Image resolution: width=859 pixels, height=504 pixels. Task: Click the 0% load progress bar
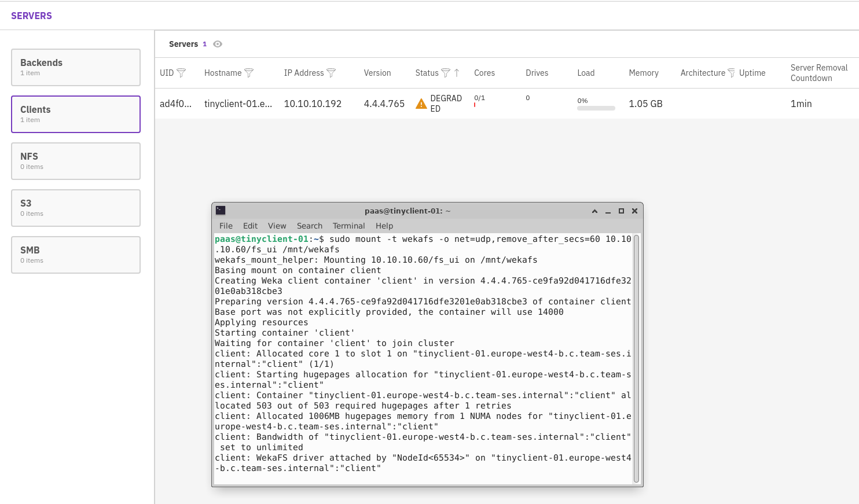[596, 108]
